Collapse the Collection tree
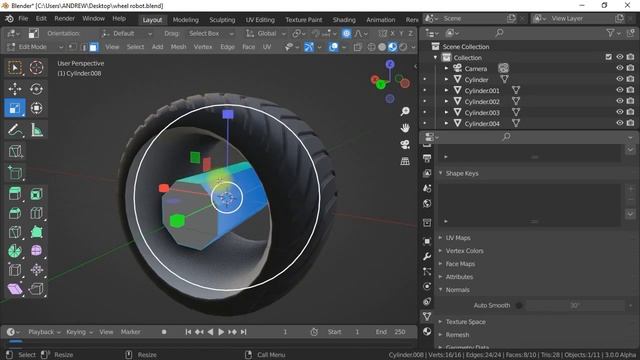This screenshot has width=640, height=360. [435, 58]
